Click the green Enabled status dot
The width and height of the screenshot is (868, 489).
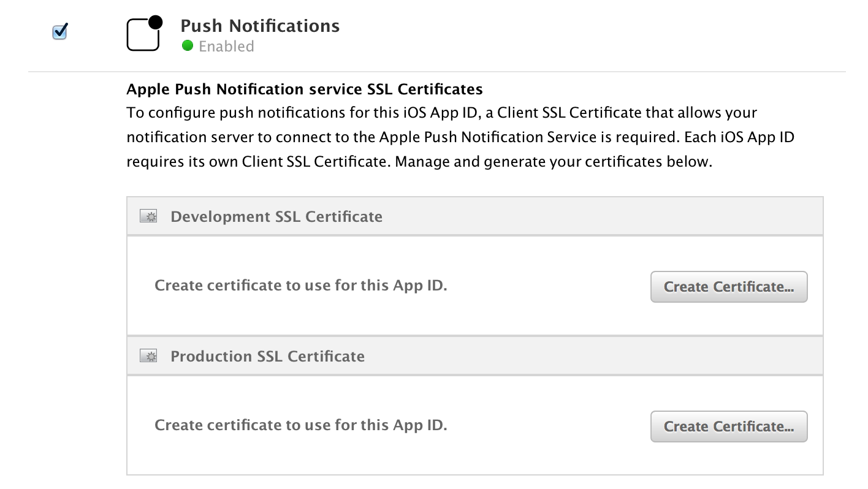188,46
